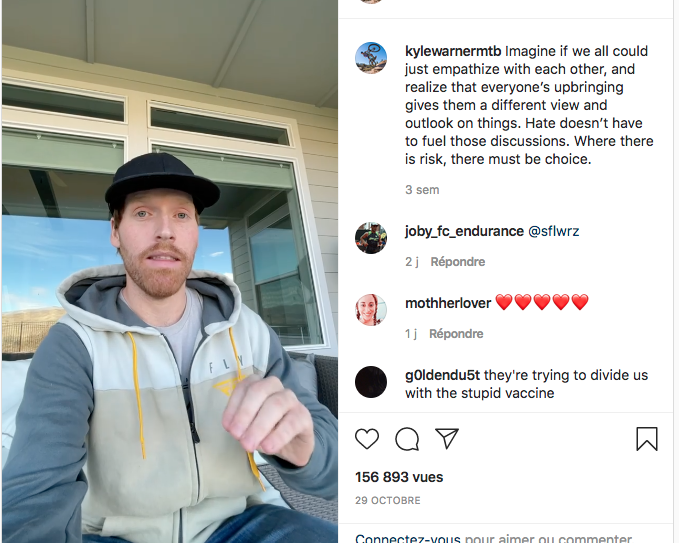679x543 pixels.
Task: Open the @sflwrz mention
Action: 553,231
